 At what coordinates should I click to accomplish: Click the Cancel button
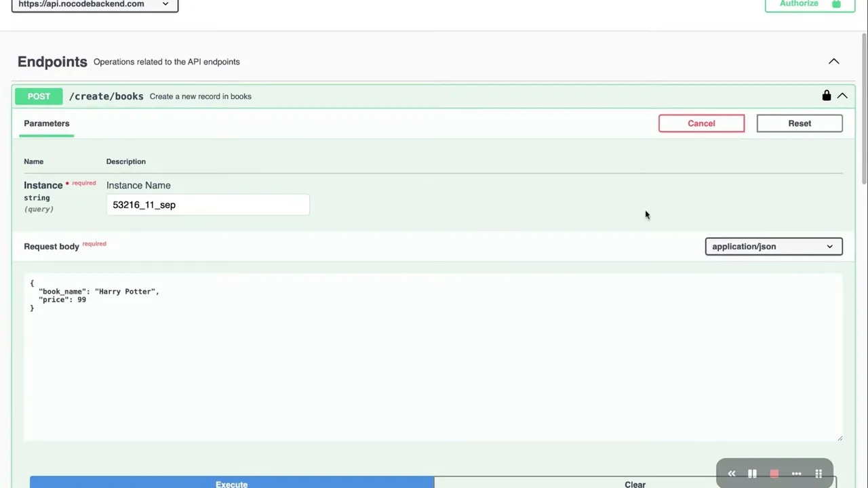pos(701,123)
